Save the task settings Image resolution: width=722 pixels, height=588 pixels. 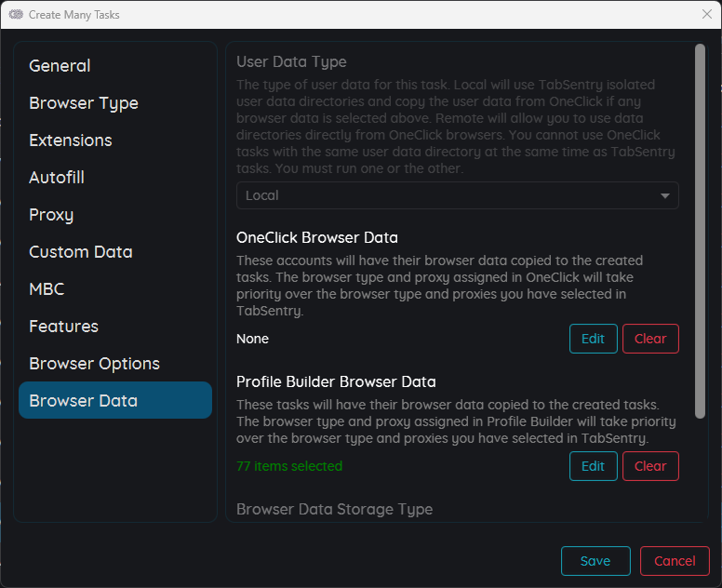click(x=595, y=561)
